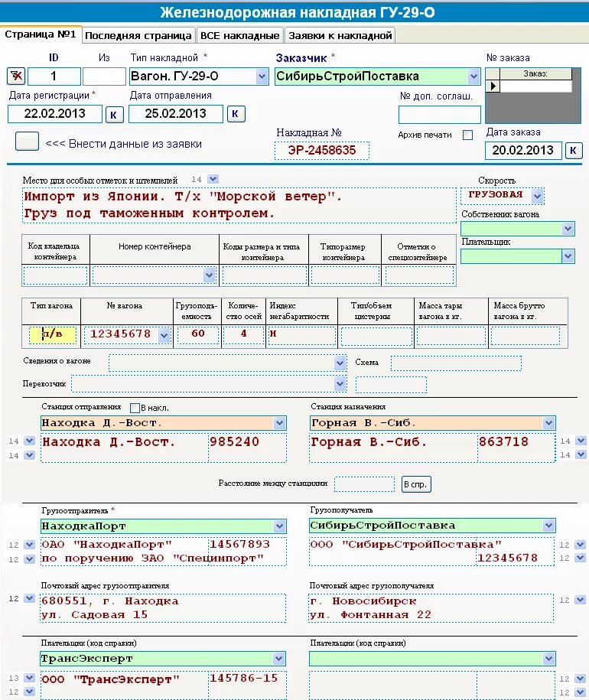Click the Масса тары вагона field
Viewport: 589px width, 700px height.
click(451, 336)
